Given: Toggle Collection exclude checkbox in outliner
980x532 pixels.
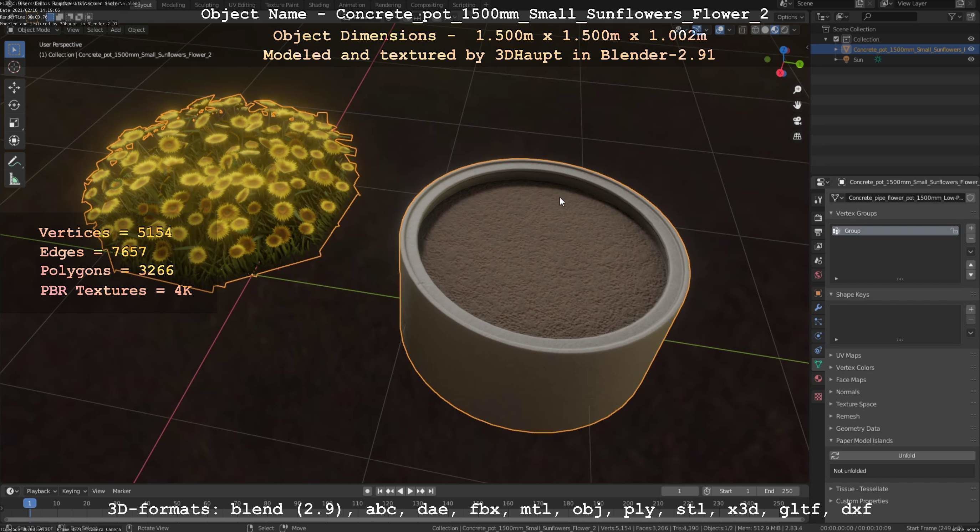Looking at the screenshot, I should (x=836, y=39).
